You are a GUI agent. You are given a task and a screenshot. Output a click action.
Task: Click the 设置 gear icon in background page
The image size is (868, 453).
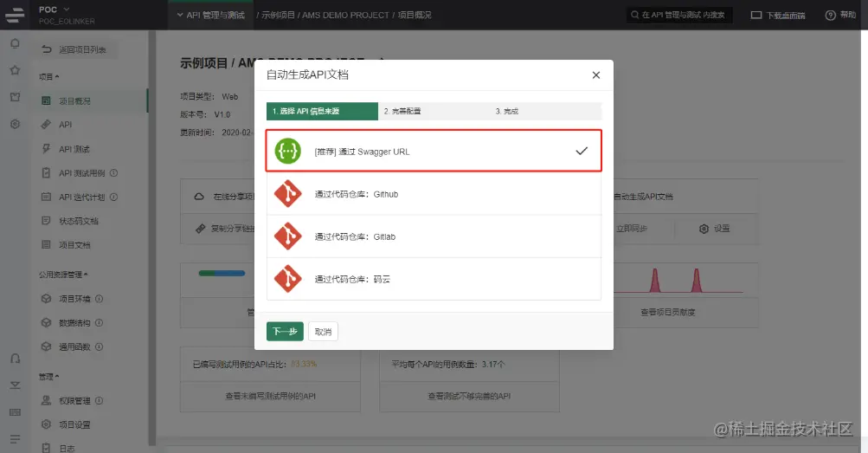(x=704, y=229)
